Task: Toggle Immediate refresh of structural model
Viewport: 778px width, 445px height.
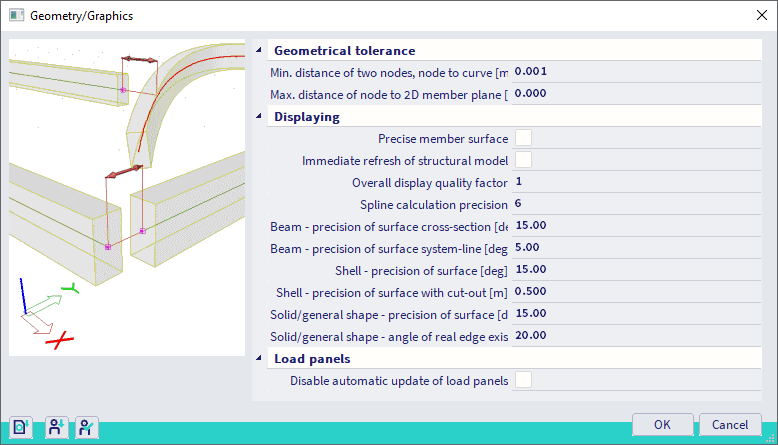Action: (x=523, y=160)
